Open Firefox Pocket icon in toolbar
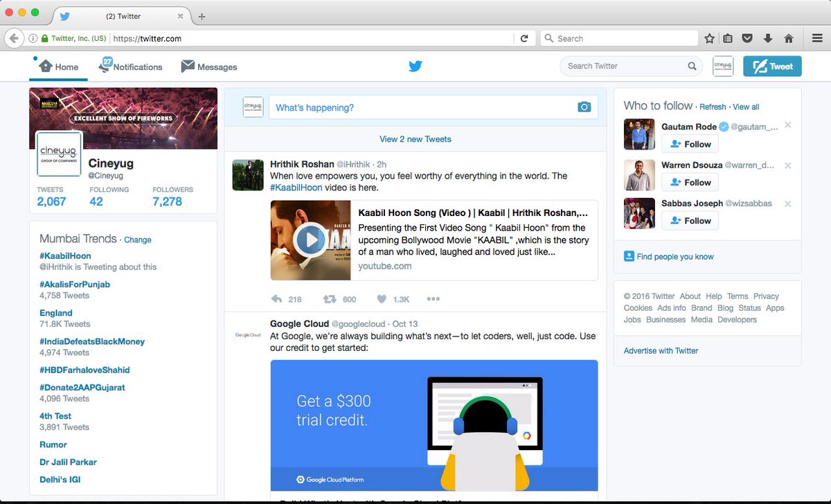The height and width of the screenshot is (504, 831). coord(748,39)
